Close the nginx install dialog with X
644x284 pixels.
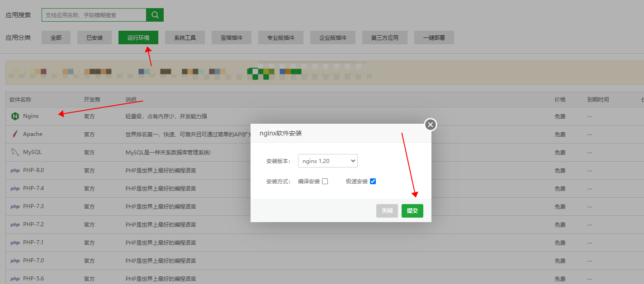pos(431,124)
